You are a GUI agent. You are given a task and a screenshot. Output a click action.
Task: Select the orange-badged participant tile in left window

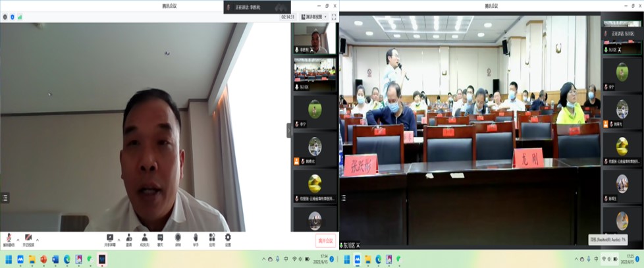(x=315, y=149)
